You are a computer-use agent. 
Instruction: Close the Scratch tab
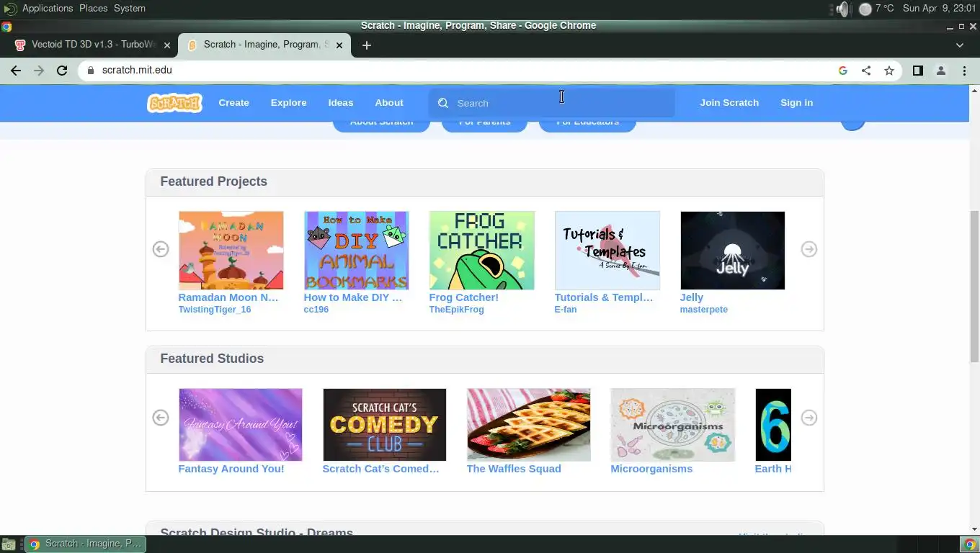click(339, 45)
